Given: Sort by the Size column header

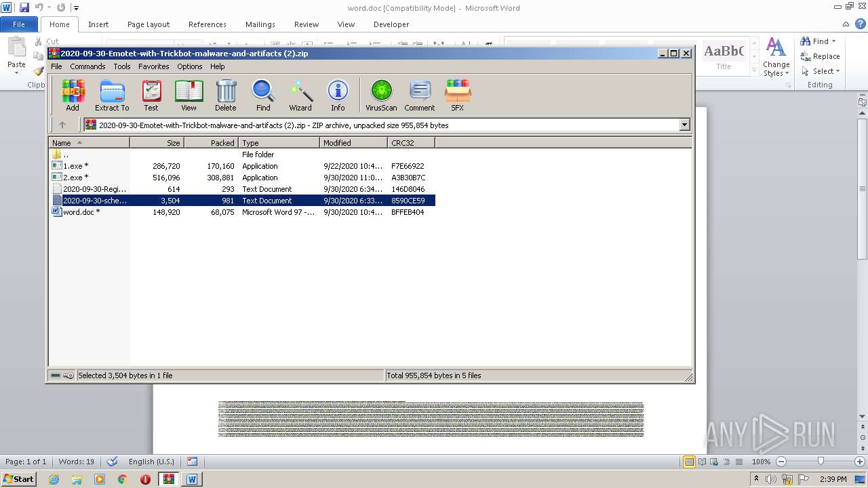Looking at the screenshot, I should click(157, 143).
